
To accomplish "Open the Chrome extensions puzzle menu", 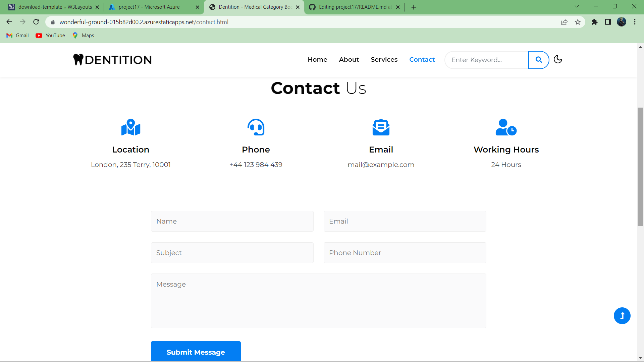I will click(x=595, y=22).
